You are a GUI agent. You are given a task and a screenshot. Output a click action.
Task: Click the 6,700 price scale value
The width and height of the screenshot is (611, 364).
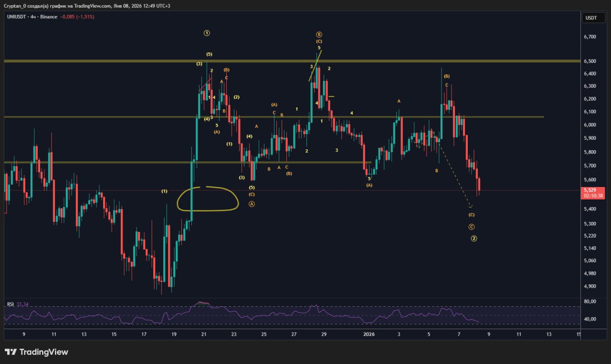pyautogui.click(x=590, y=37)
